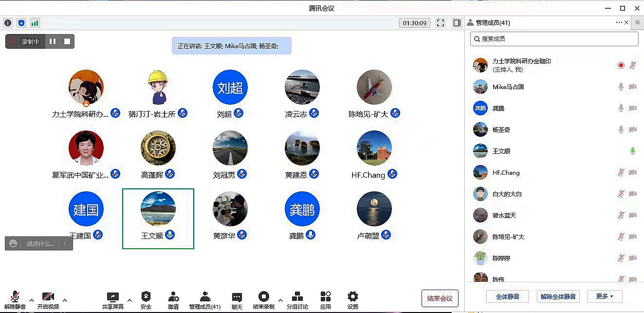644x313 pixels.
Task: Open 设置 settings gear
Action: pyautogui.click(x=353, y=300)
